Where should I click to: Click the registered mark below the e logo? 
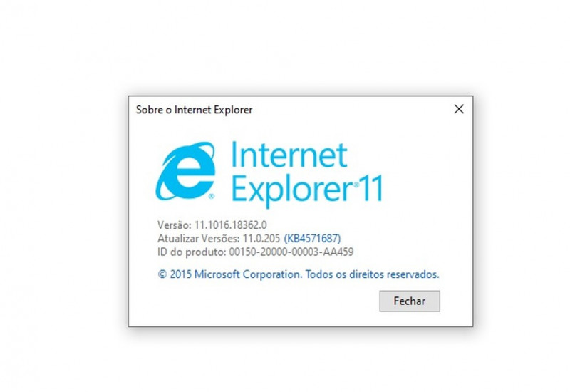(211, 197)
